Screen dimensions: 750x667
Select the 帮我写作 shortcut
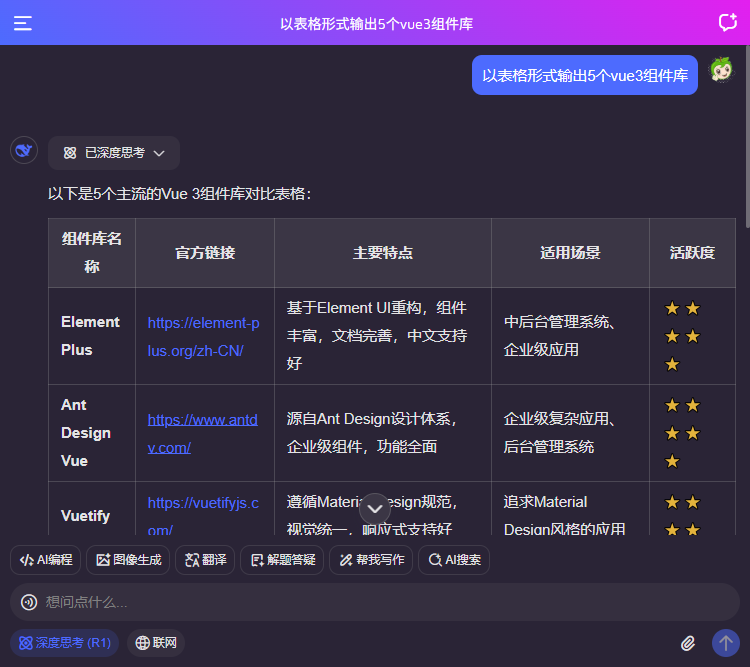371,560
